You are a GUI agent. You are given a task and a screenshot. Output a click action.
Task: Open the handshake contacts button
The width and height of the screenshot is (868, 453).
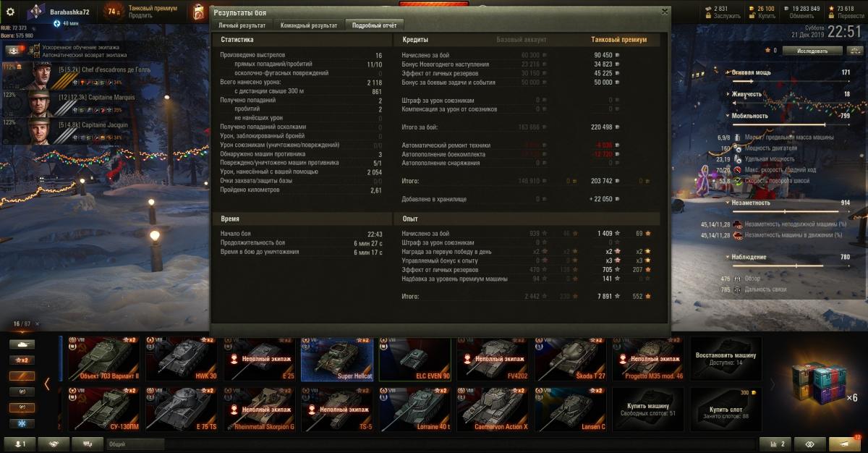tap(54, 444)
